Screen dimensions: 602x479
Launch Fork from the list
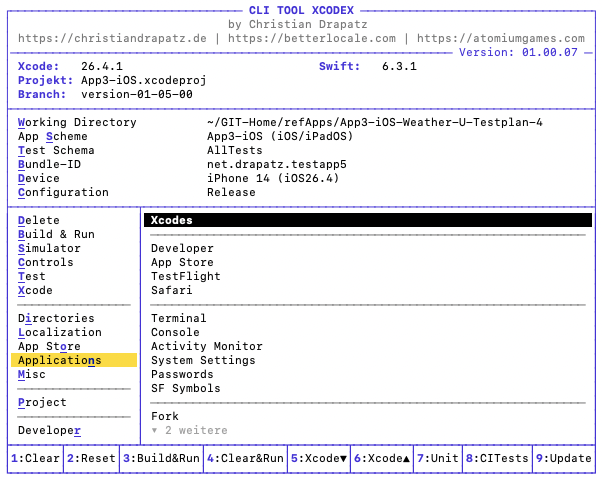pos(165,416)
